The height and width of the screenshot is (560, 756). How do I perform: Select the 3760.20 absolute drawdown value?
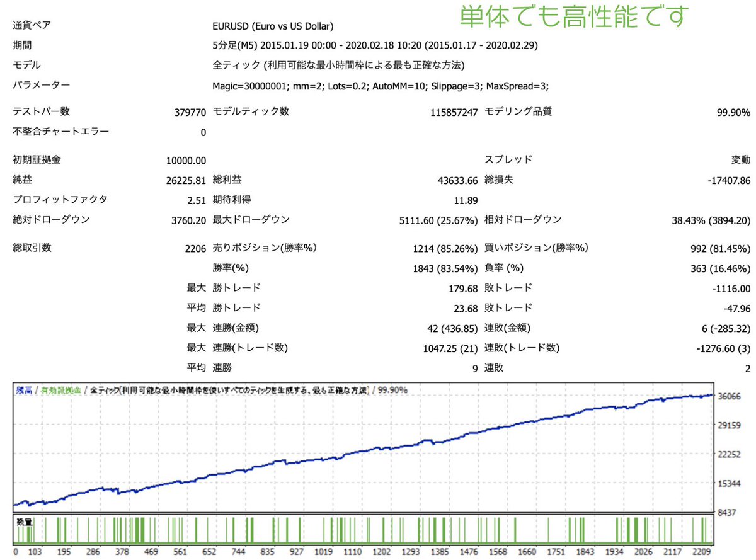pyautogui.click(x=189, y=220)
